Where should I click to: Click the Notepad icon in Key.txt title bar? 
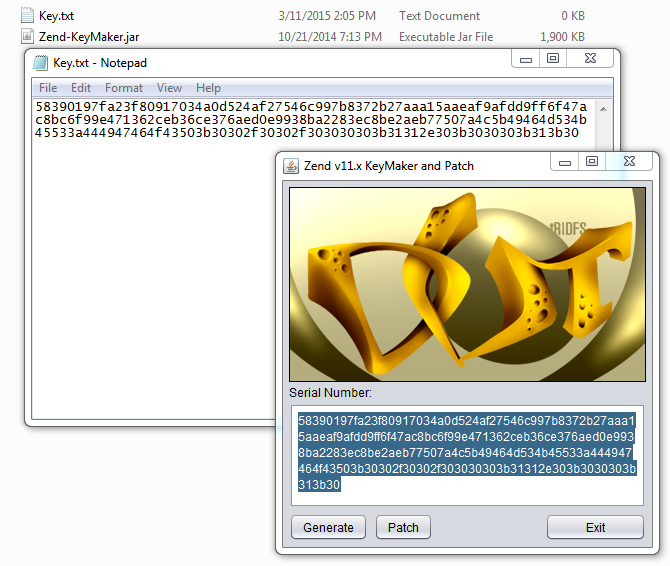click(41, 63)
